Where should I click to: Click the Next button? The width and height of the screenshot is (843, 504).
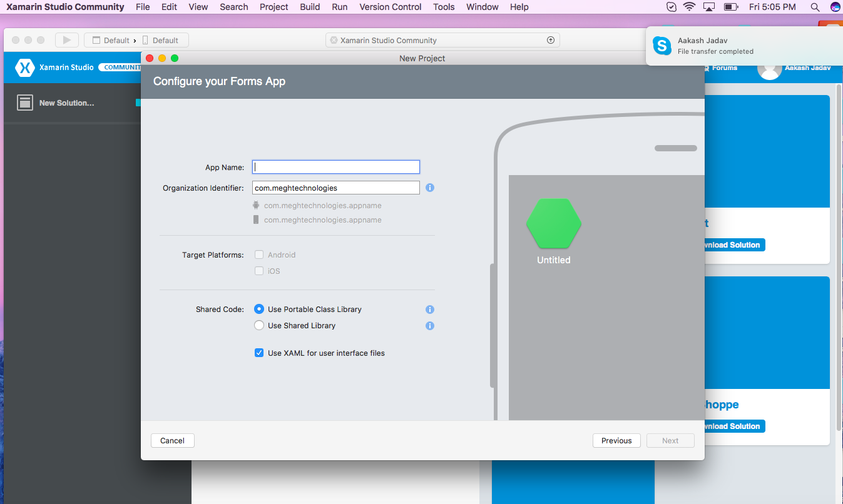coord(670,440)
